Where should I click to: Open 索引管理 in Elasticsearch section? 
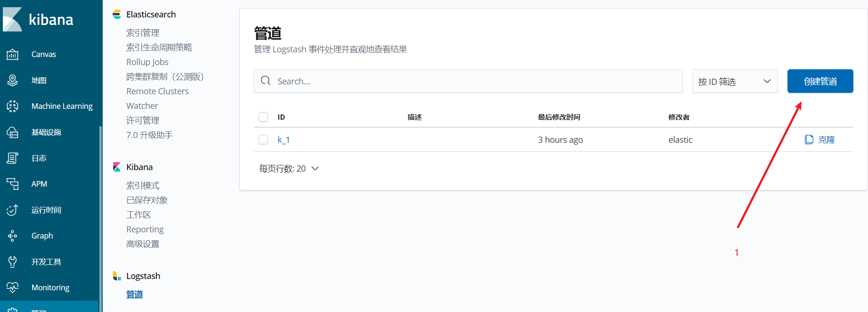tap(143, 33)
